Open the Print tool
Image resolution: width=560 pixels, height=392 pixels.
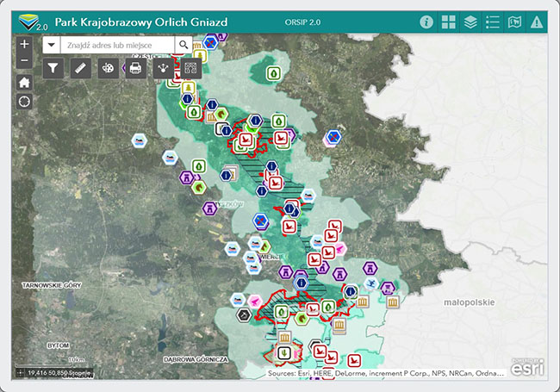pos(135,68)
